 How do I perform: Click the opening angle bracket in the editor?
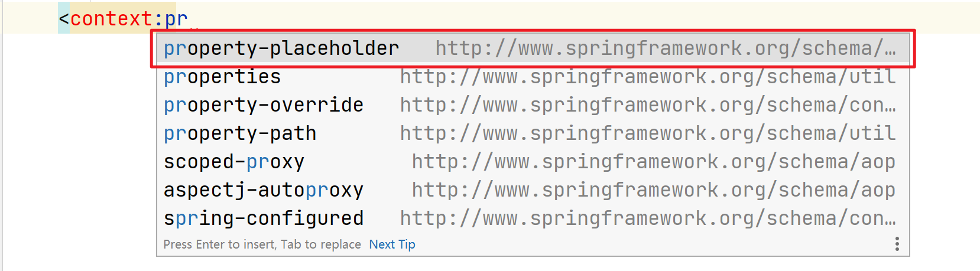64,19
